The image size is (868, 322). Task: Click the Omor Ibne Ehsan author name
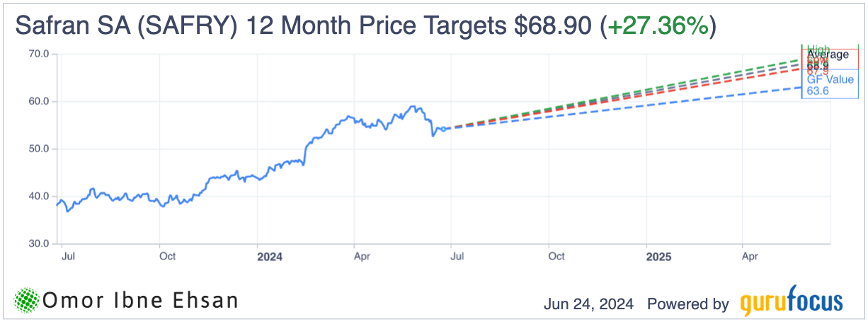click(140, 301)
